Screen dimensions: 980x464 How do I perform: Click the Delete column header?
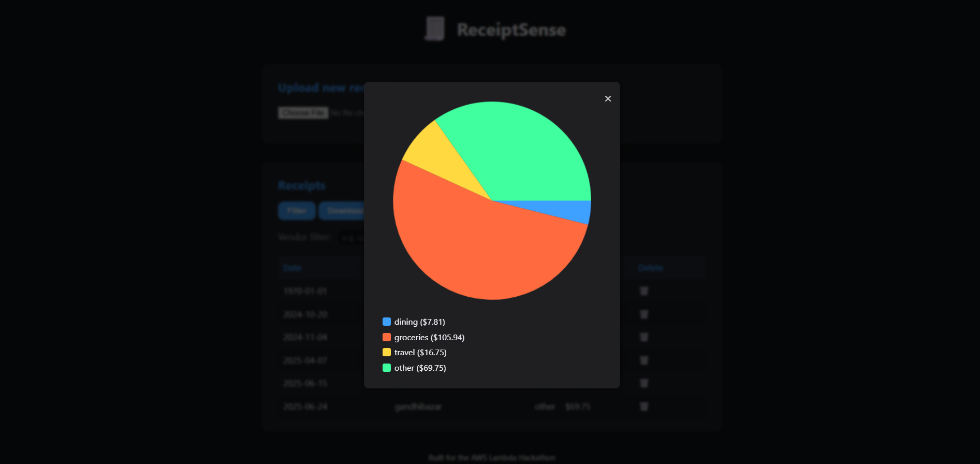click(651, 268)
